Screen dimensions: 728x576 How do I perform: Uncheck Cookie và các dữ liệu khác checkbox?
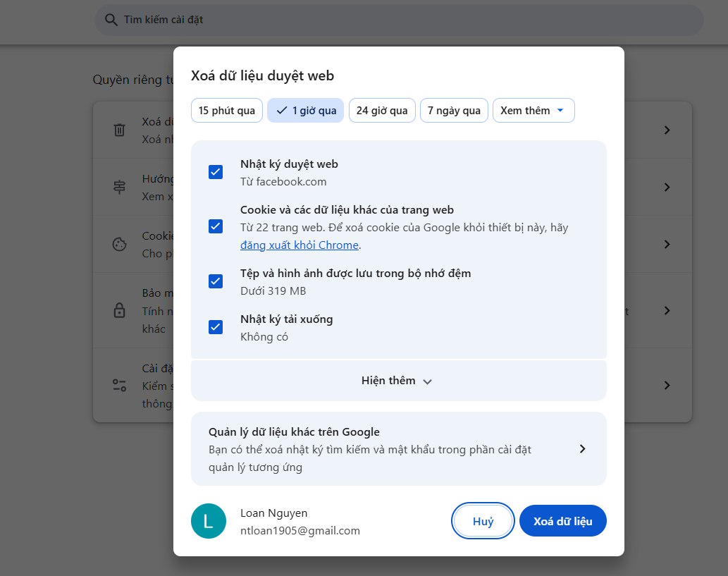click(216, 227)
